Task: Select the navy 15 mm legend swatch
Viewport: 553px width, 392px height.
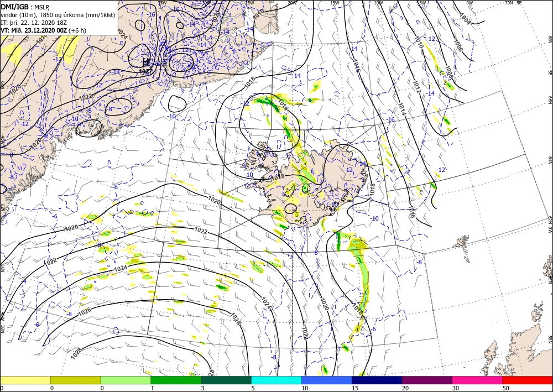Action: point(377,380)
